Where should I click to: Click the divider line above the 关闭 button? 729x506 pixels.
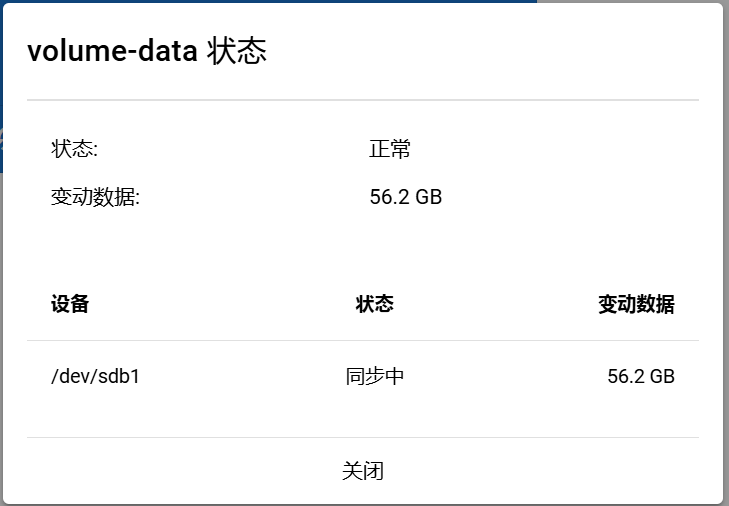point(362,437)
